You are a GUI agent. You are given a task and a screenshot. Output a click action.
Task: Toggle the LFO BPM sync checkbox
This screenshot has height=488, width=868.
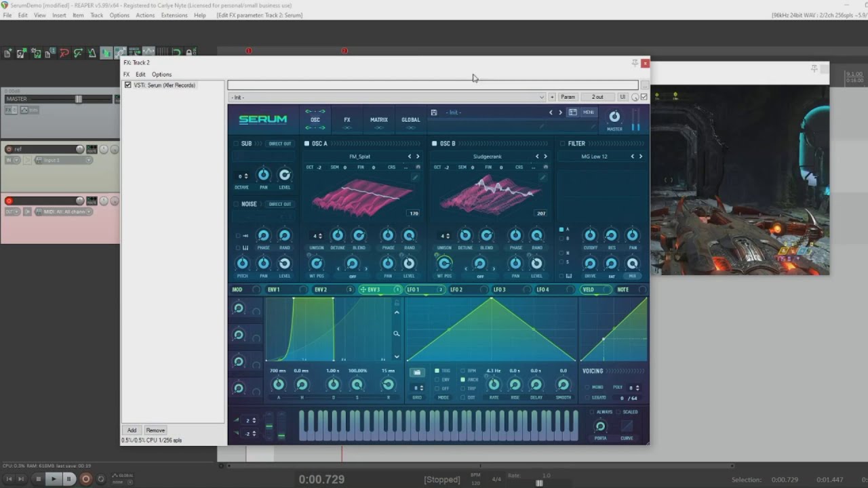coord(462,371)
